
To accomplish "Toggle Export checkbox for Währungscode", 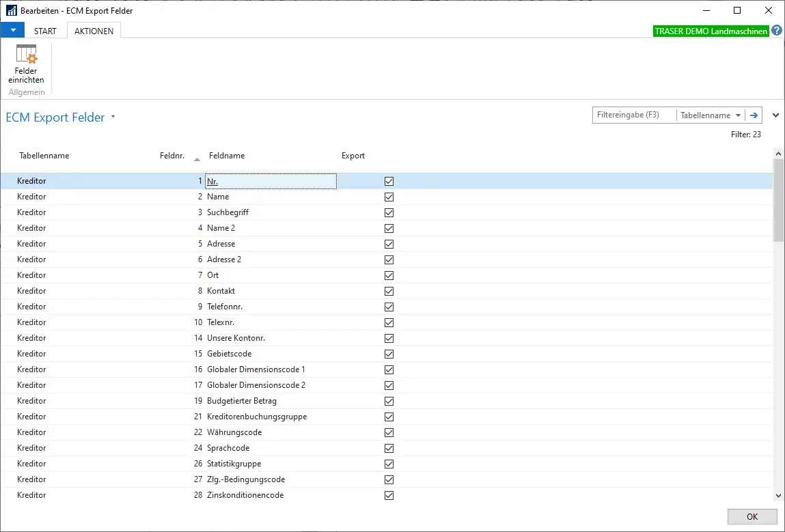I will click(x=389, y=432).
